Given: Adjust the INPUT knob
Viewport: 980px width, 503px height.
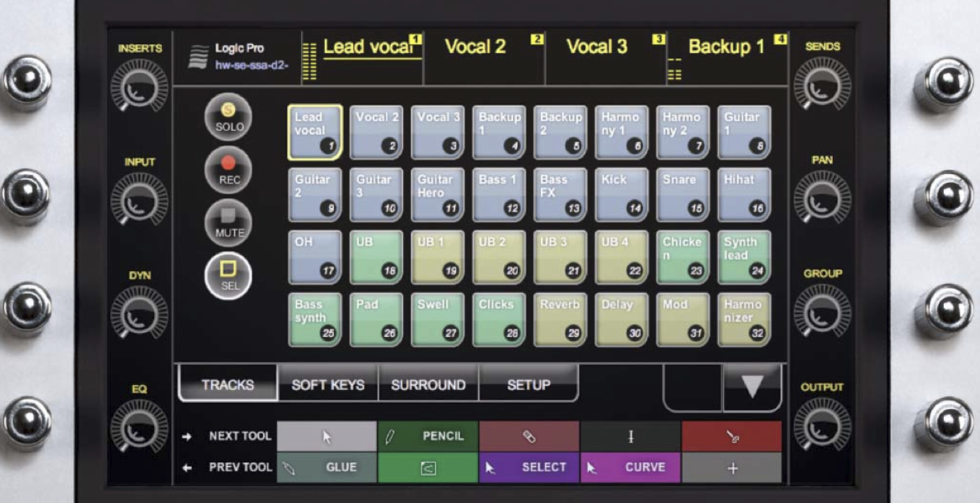Looking at the screenshot, I should point(140,201).
